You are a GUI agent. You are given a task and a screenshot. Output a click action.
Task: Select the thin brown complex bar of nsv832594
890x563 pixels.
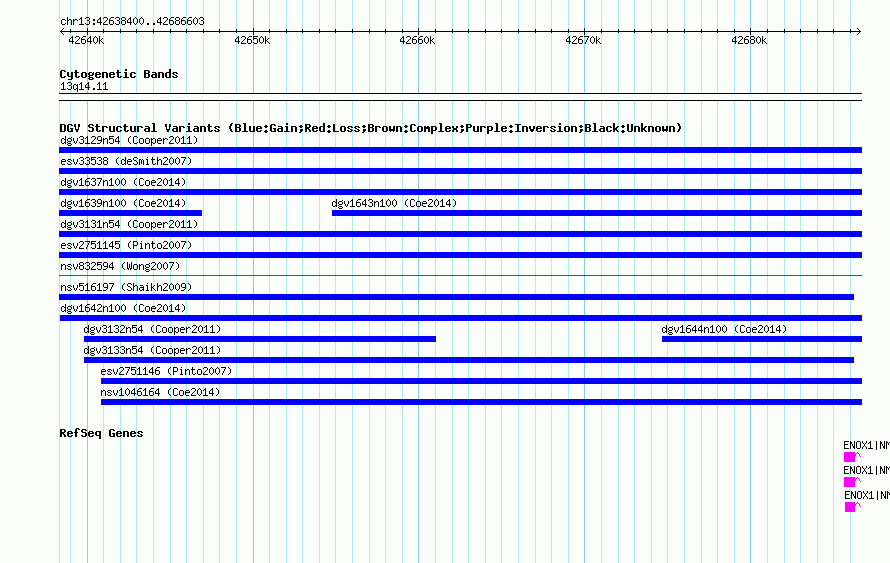(460, 276)
